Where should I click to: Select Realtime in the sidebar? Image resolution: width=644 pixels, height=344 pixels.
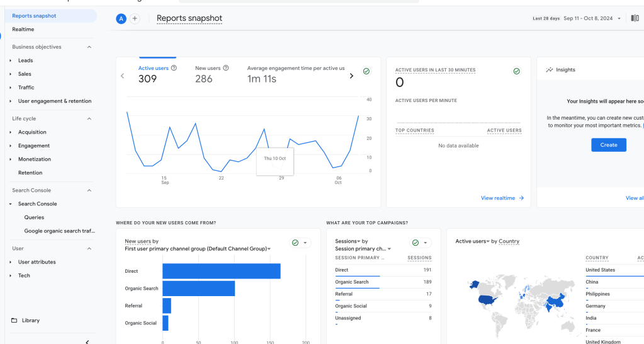(23, 30)
